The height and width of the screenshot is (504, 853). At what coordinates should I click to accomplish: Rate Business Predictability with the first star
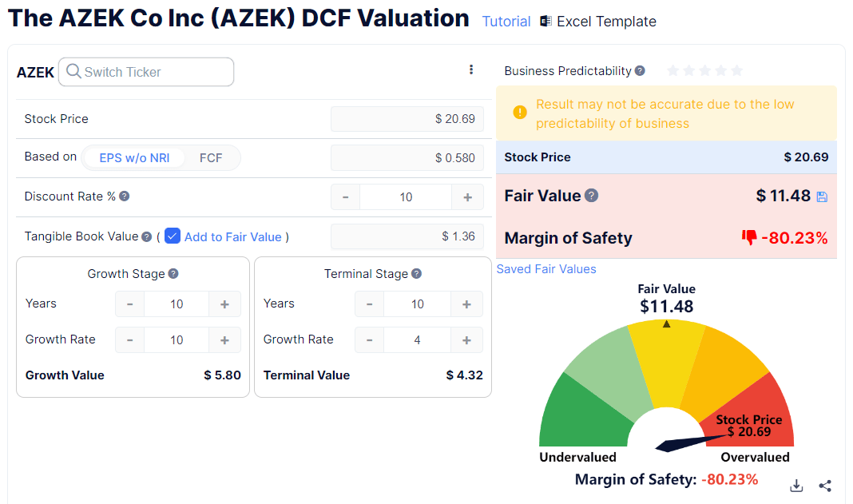pyautogui.click(x=673, y=71)
